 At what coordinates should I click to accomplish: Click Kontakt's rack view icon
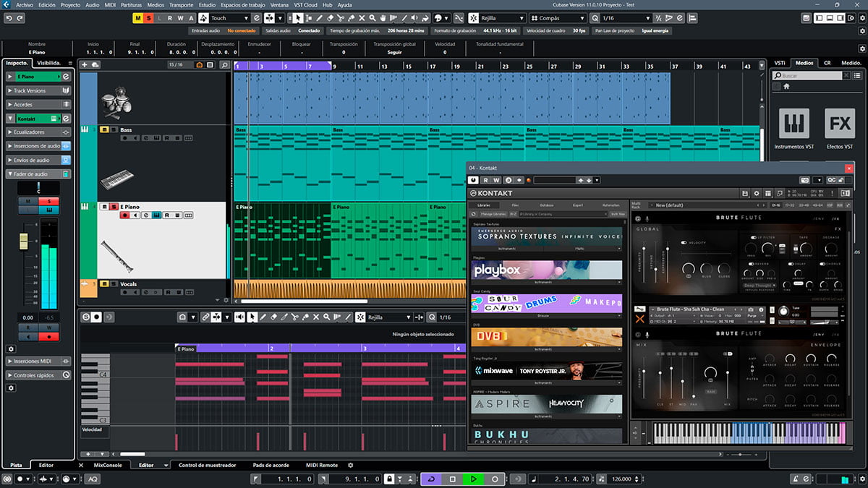(768, 193)
